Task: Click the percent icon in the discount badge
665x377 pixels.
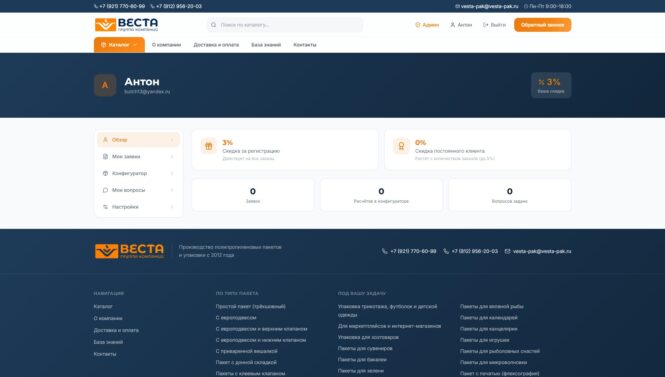Action: [x=541, y=82]
